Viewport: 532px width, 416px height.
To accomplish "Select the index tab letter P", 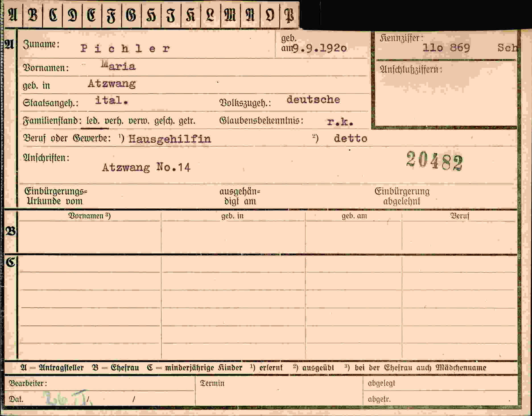I will [289, 16].
